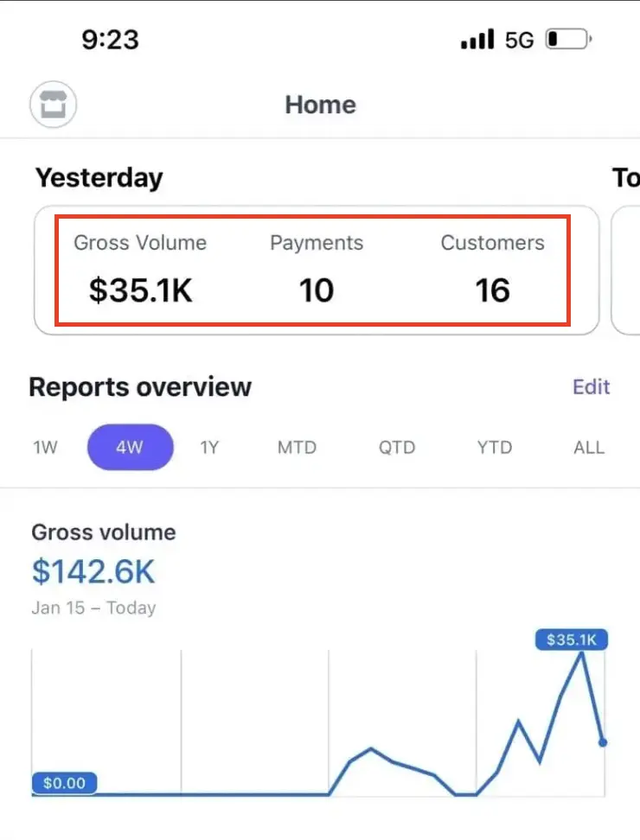Screen dimensions: 640x840
Task: Edit the Reports overview
Action: (592, 387)
